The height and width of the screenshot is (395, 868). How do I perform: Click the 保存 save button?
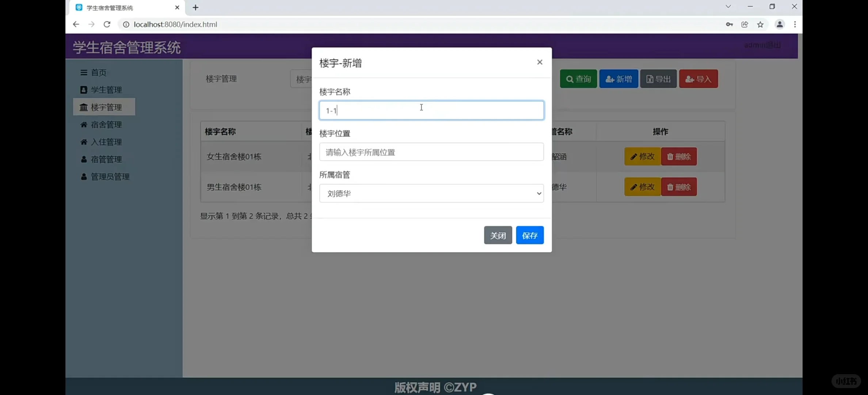click(530, 235)
